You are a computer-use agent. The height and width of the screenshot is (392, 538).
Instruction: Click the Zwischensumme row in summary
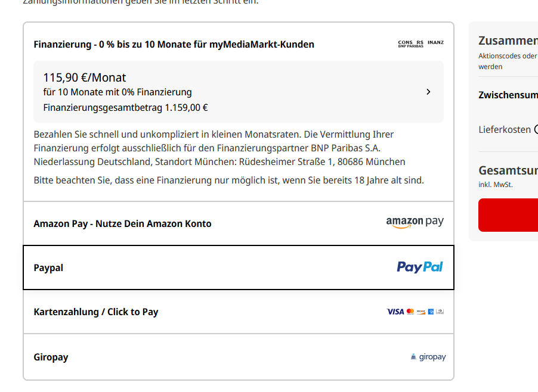[x=508, y=95]
